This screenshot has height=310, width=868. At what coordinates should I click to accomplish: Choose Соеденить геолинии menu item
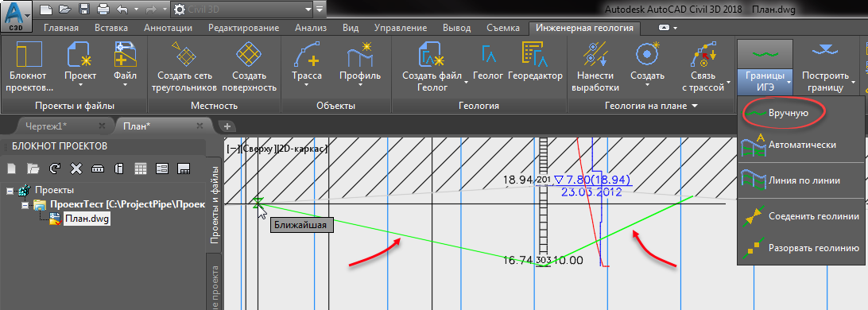point(800,216)
